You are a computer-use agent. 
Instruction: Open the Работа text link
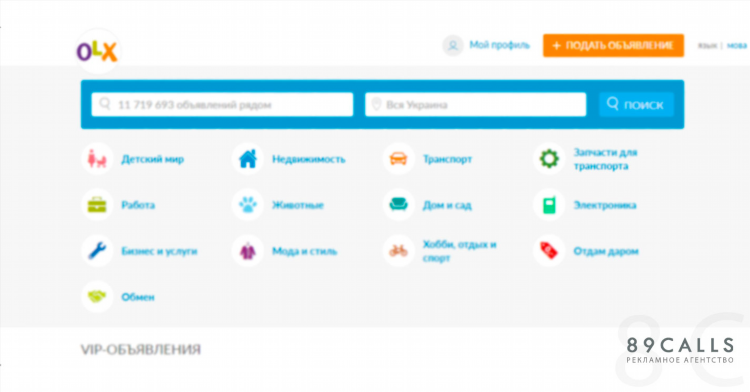click(x=138, y=205)
